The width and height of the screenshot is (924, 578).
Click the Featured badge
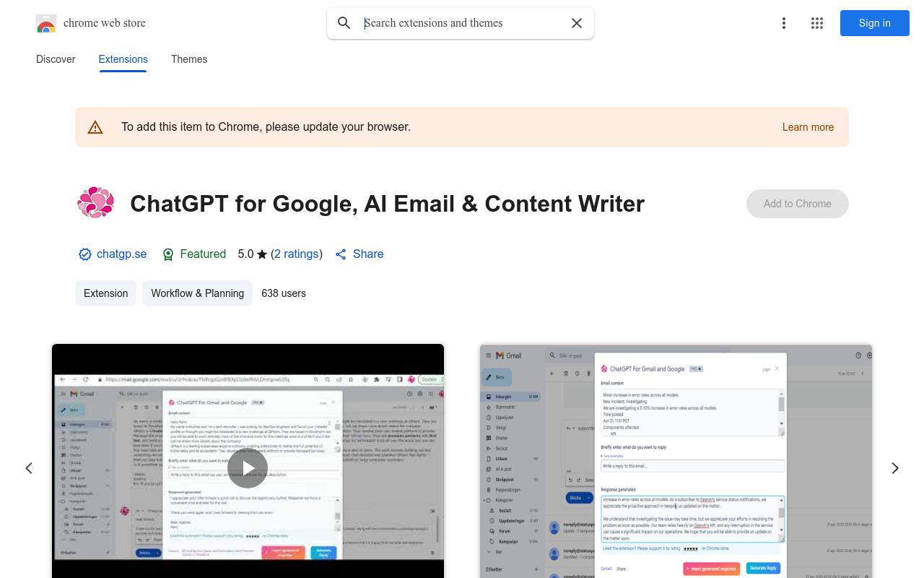point(194,254)
